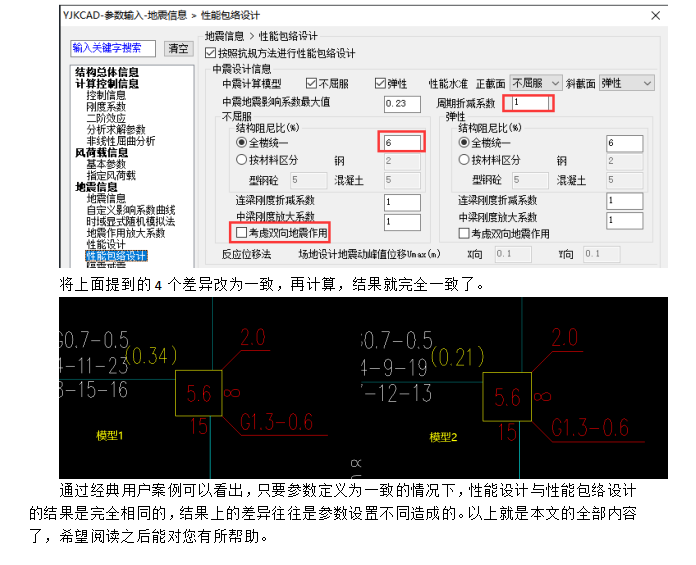Open 基本参数 tree item
The width and height of the screenshot is (696, 565).
(x=106, y=164)
